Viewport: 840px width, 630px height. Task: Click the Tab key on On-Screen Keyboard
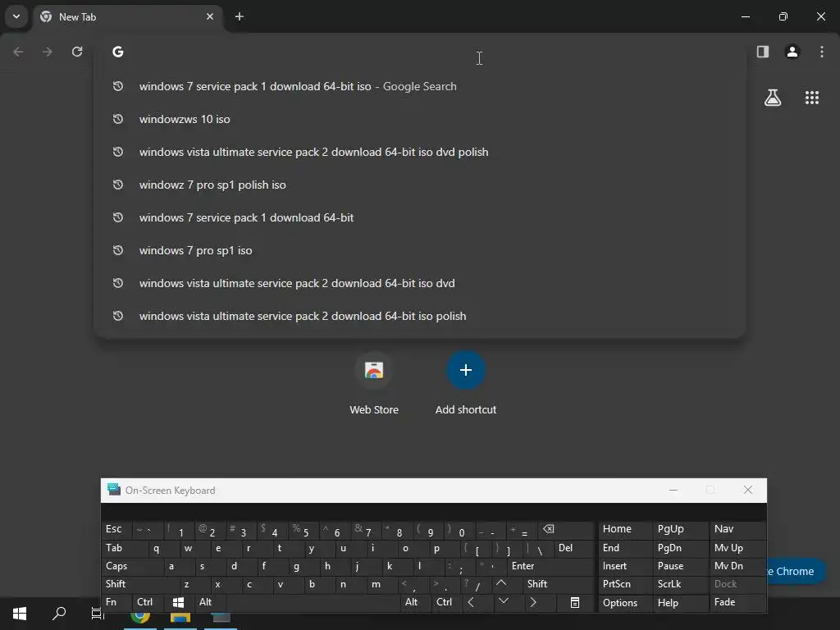(124, 548)
